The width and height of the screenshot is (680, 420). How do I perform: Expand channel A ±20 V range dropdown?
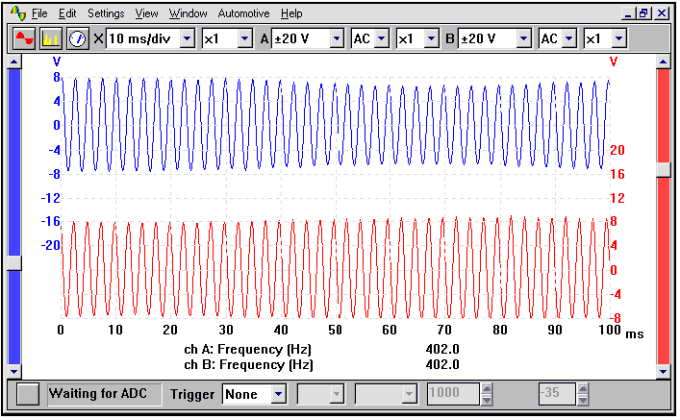point(336,39)
